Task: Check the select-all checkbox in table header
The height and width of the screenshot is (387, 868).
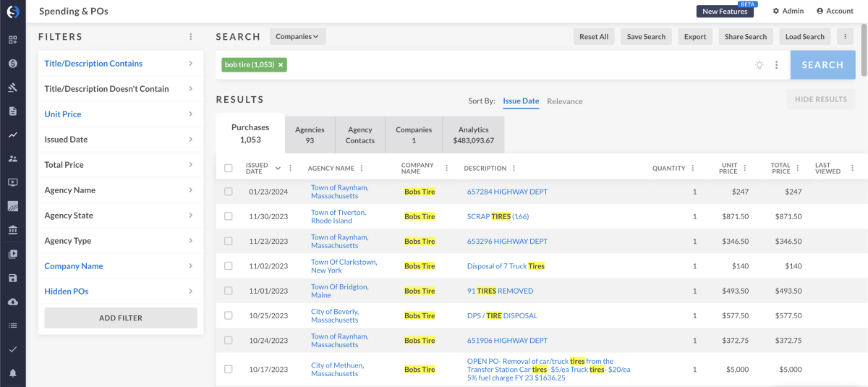Action: [x=229, y=169]
